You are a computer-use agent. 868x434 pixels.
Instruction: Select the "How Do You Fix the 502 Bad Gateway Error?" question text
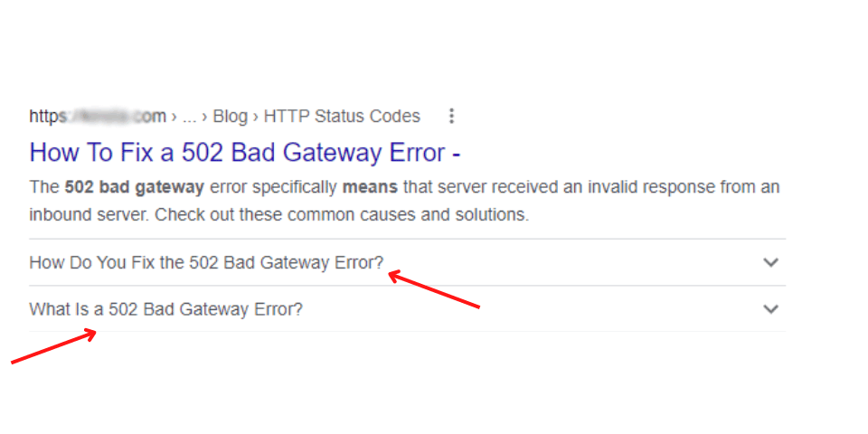coord(206,262)
